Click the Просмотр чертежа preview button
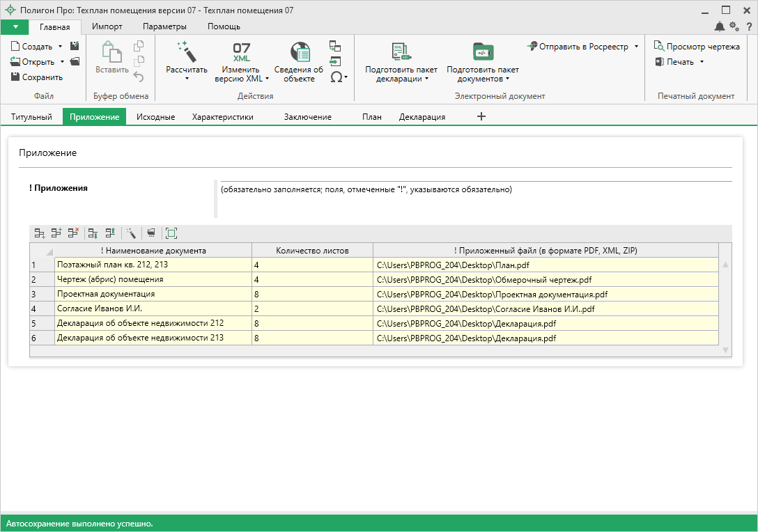Viewport: 758px width, 532px height. 697,47
